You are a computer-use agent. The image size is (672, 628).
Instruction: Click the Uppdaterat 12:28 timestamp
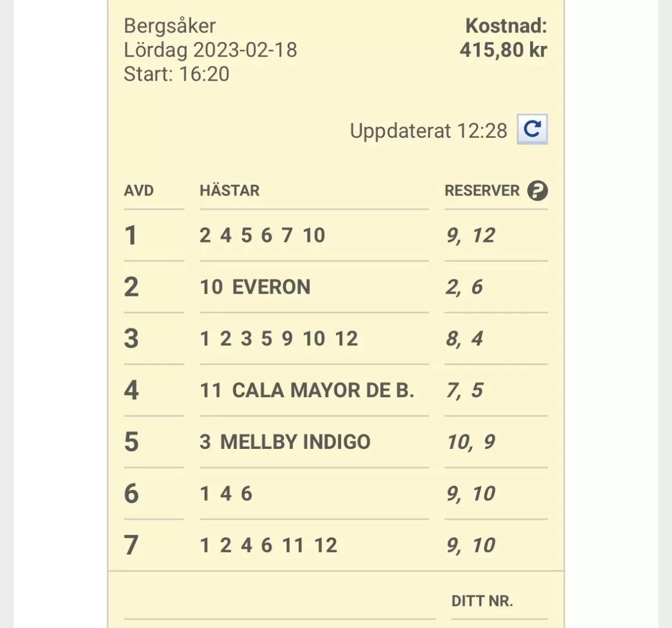click(428, 131)
